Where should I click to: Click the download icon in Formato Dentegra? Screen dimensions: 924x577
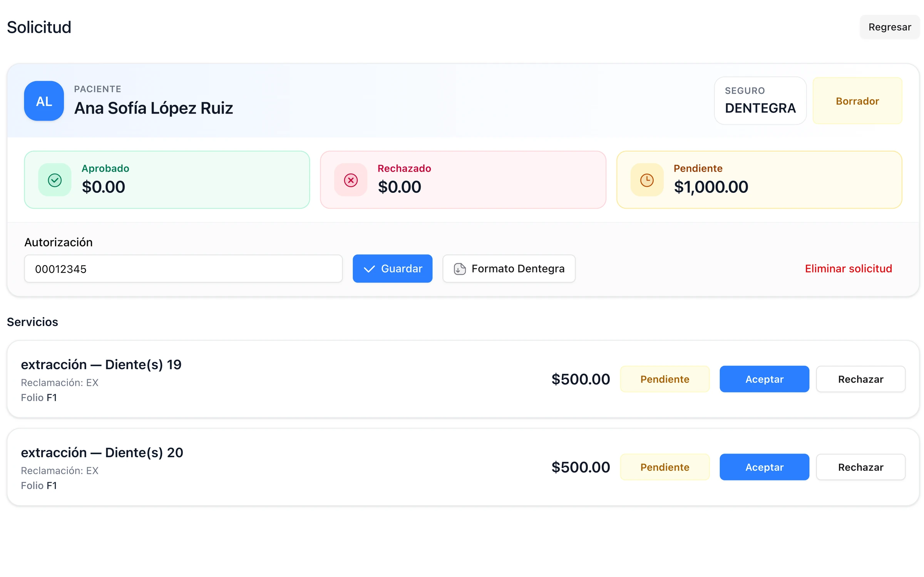460,269
